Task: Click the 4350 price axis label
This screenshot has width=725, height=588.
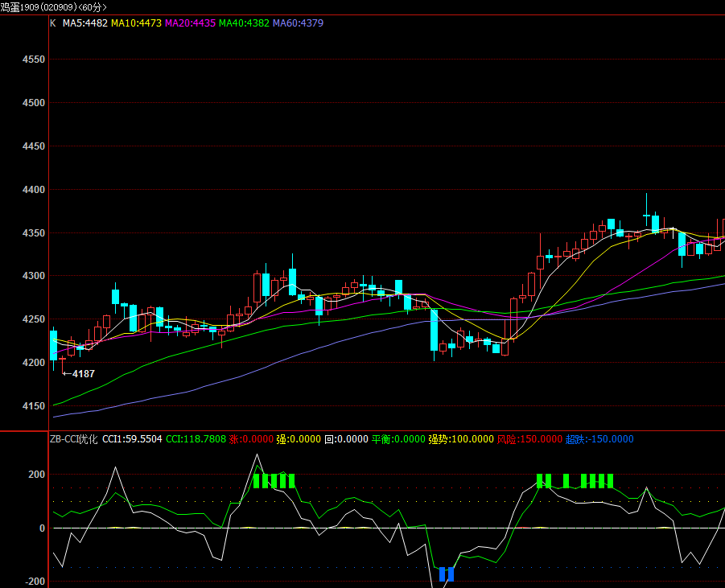Action: point(34,233)
